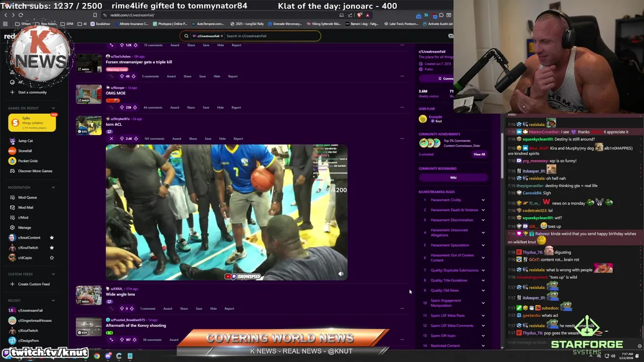
Task: Share the torn ACL post
Action: tap(193, 138)
